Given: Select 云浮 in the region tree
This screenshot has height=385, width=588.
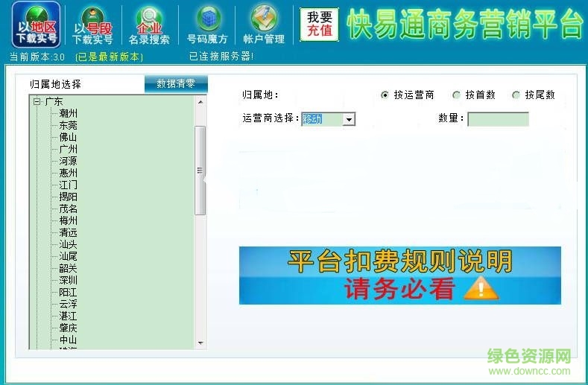Looking at the screenshot, I should pyautogui.click(x=69, y=304).
